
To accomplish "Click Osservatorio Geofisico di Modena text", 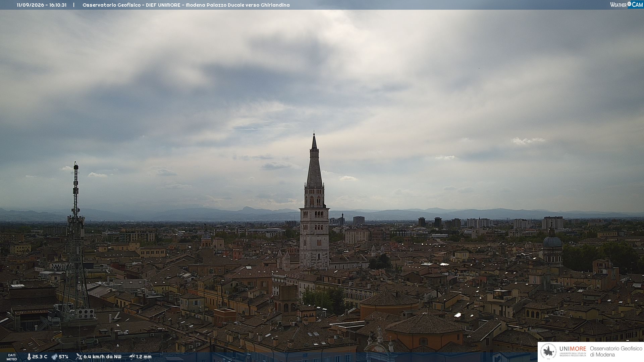I will 616,352.
